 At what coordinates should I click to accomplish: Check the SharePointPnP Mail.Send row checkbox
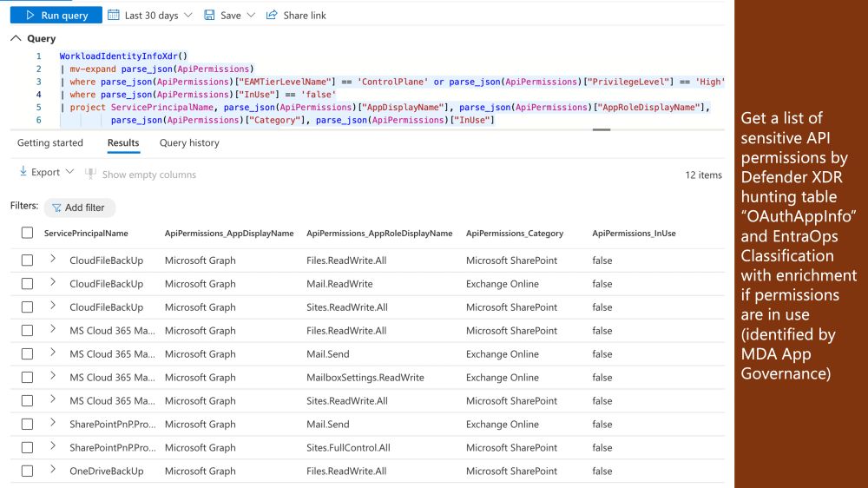(27, 425)
